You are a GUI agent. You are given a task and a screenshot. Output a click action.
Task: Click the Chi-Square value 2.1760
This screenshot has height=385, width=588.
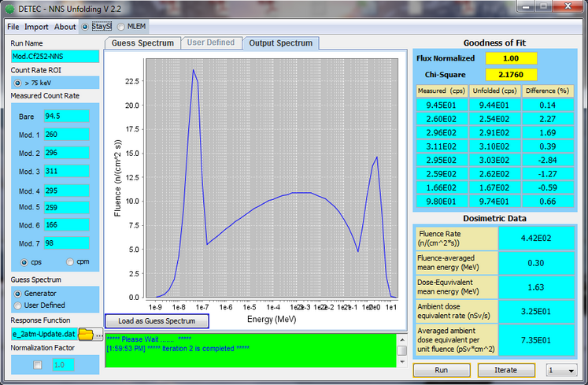click(511, 75)
